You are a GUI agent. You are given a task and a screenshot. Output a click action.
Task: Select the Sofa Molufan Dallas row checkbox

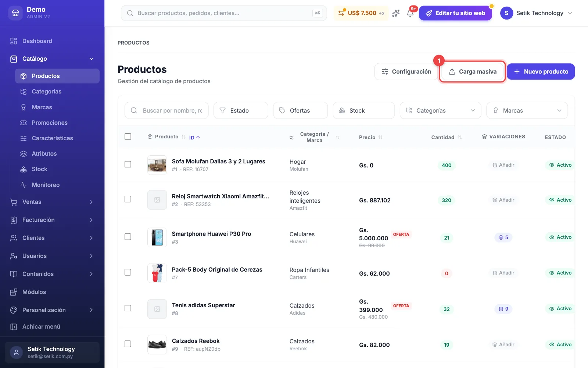pos(128,164)
